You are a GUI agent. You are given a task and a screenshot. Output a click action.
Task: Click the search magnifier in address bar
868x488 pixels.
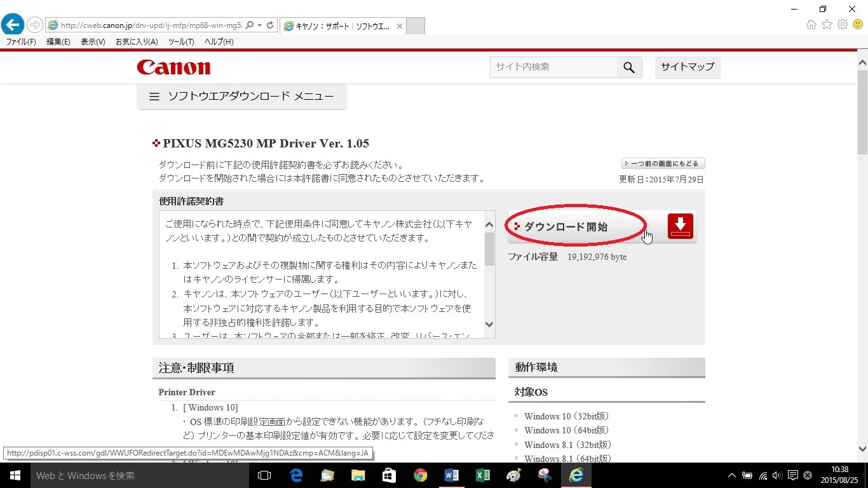[249, 25]
